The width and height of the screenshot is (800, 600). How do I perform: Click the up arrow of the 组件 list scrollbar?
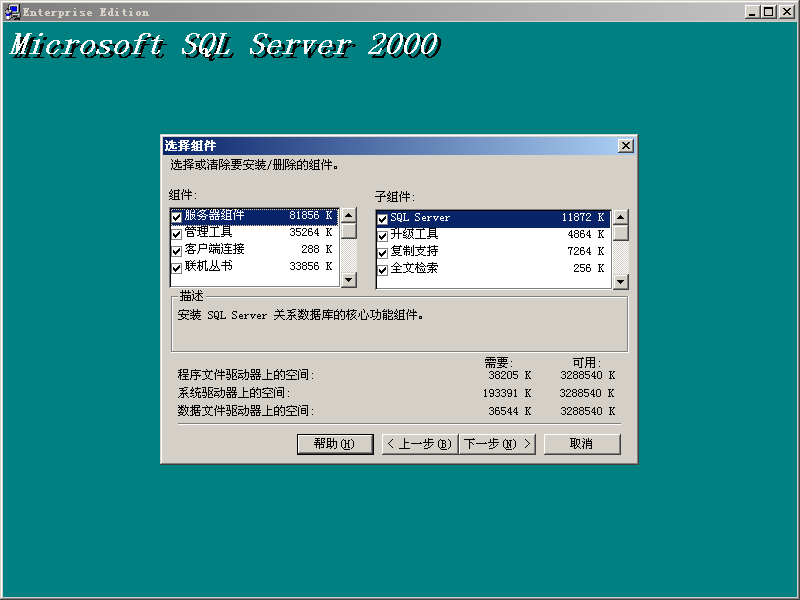click(348, 215)
